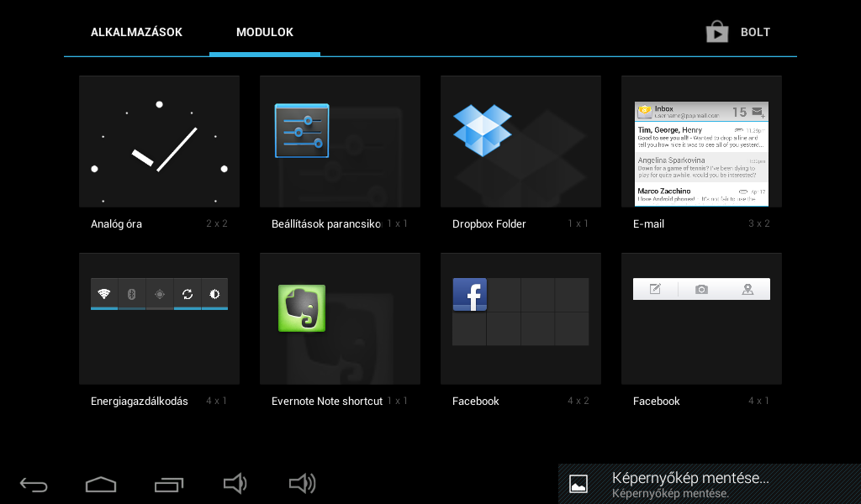
Task: Toggle Wi-Fi in the Energiagazdálkodás widget
Action: (104, 294)
